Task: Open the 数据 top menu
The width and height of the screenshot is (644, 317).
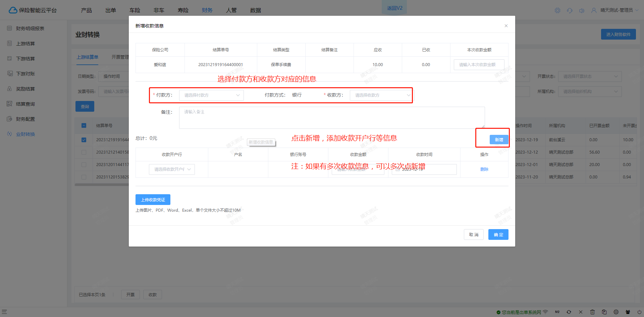Action: tap(256, 10)
